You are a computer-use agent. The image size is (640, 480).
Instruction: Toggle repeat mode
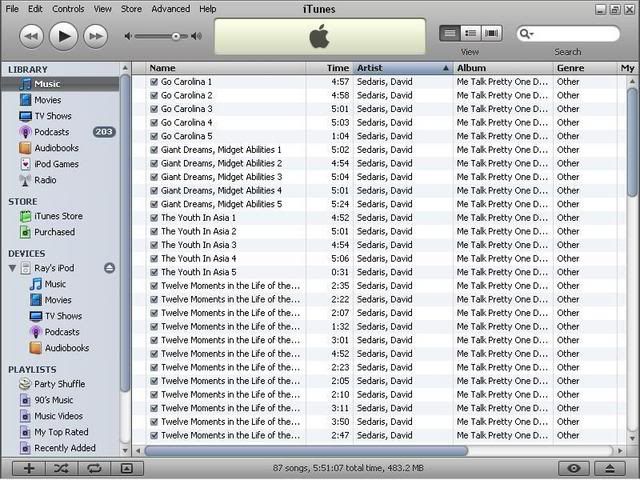click(x=94, y=468)
